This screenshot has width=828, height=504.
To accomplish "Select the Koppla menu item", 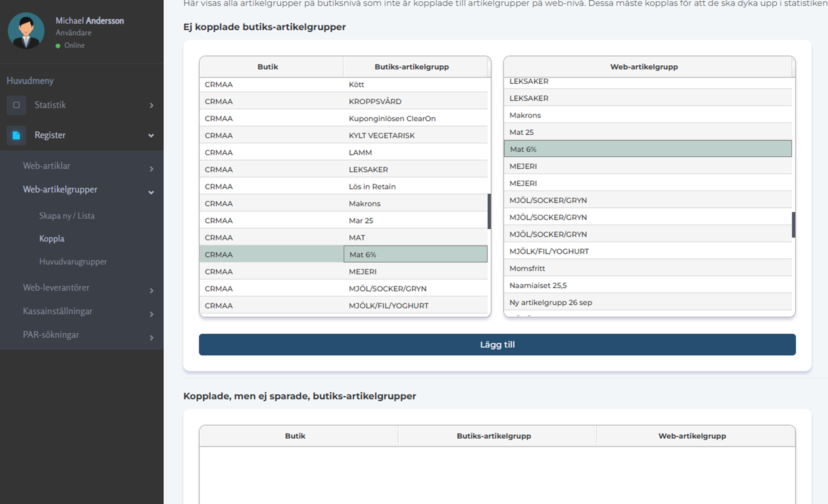I will pyautogui.click(x=52, y=239).
